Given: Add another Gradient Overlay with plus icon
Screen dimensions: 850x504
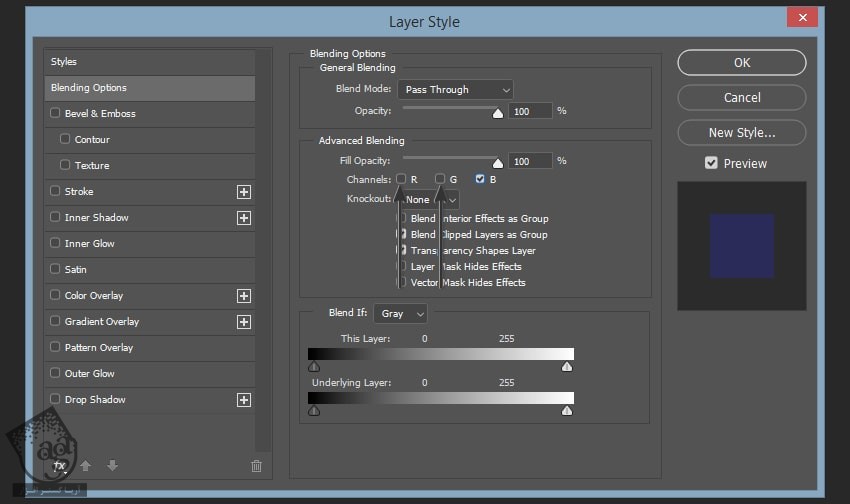Looking at the screenshot, I should tap(243, 322).
